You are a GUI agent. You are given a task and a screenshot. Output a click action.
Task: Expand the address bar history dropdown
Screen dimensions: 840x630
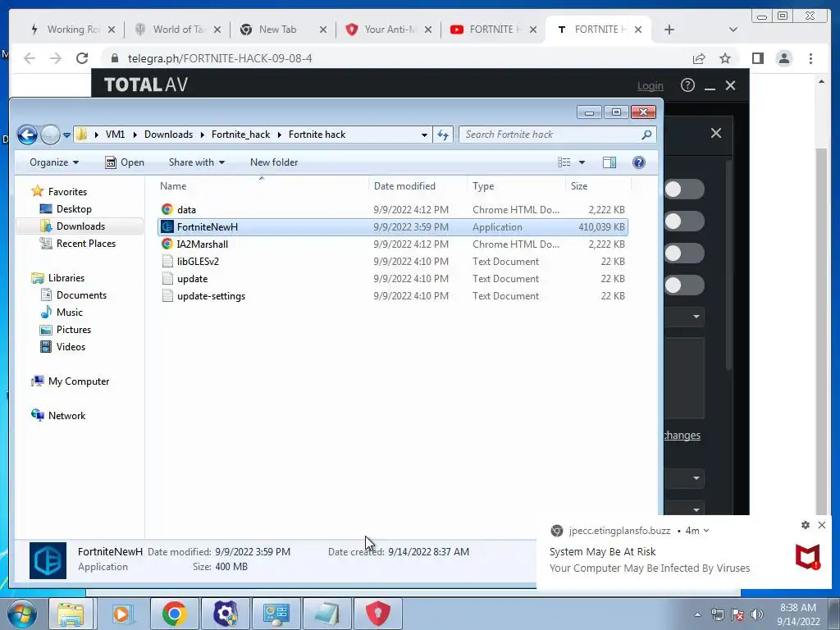coord(424,135)
